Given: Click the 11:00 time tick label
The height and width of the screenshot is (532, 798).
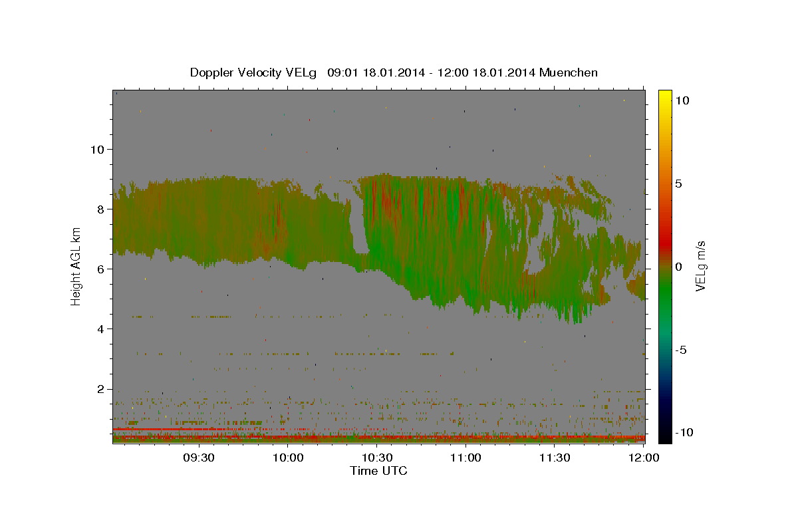Looking at the screenshot, I should point(466,458).
